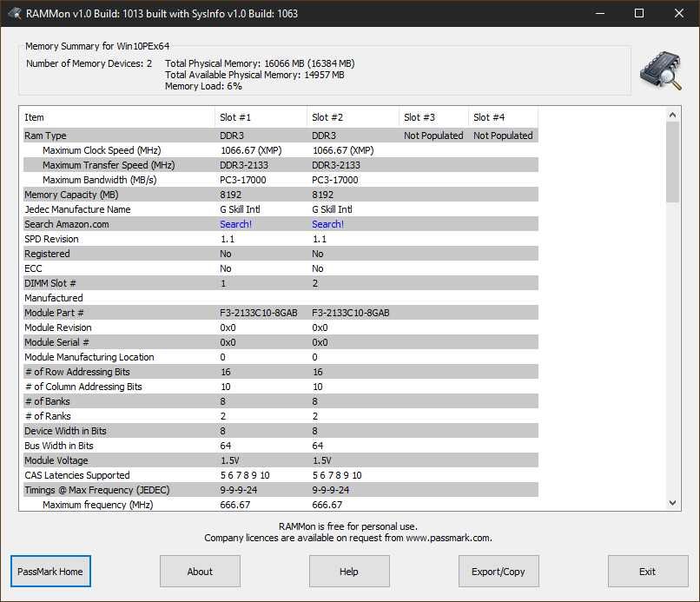Search Amazon for Slot #2 module
Viewport: 700px width, 602px height.
(x=327, y=224)
